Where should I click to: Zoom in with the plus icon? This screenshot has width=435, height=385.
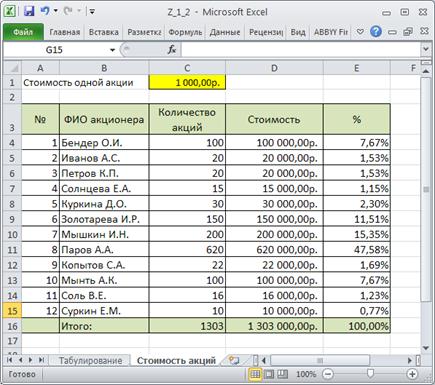pyautogui.click(x=412, y=374)
